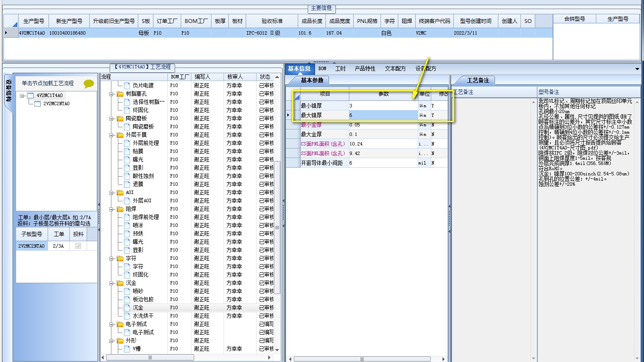Click the AOI folder icon
Viewport: 644px width, 362px height.
(x=120, y=192)
